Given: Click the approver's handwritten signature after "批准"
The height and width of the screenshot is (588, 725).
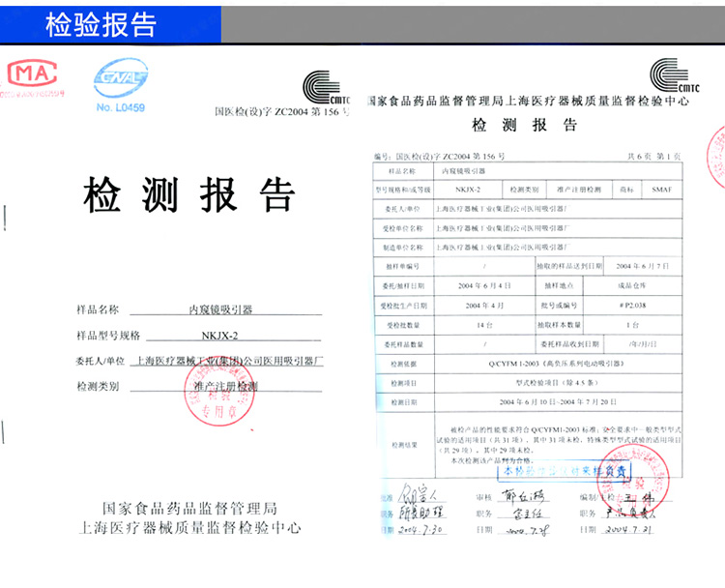Looking at the screenshot, I should (420, 494).
